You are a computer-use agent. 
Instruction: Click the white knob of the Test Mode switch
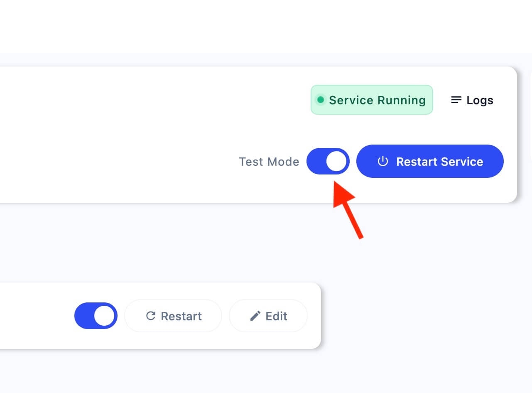click(337, 161)
